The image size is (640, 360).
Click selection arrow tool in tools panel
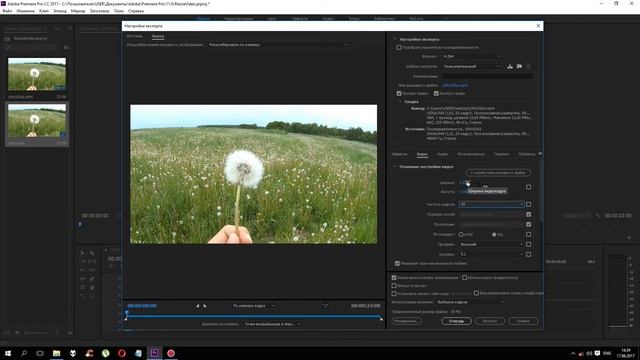82,253
